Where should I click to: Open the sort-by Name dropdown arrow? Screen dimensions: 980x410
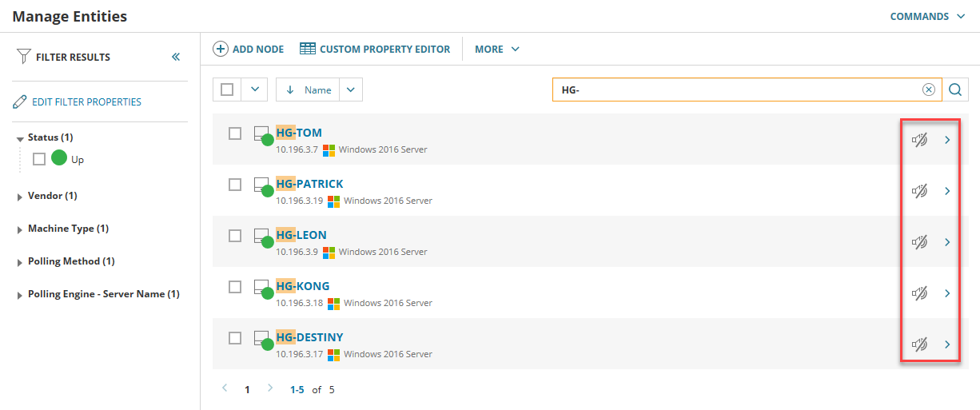(351, 90)
